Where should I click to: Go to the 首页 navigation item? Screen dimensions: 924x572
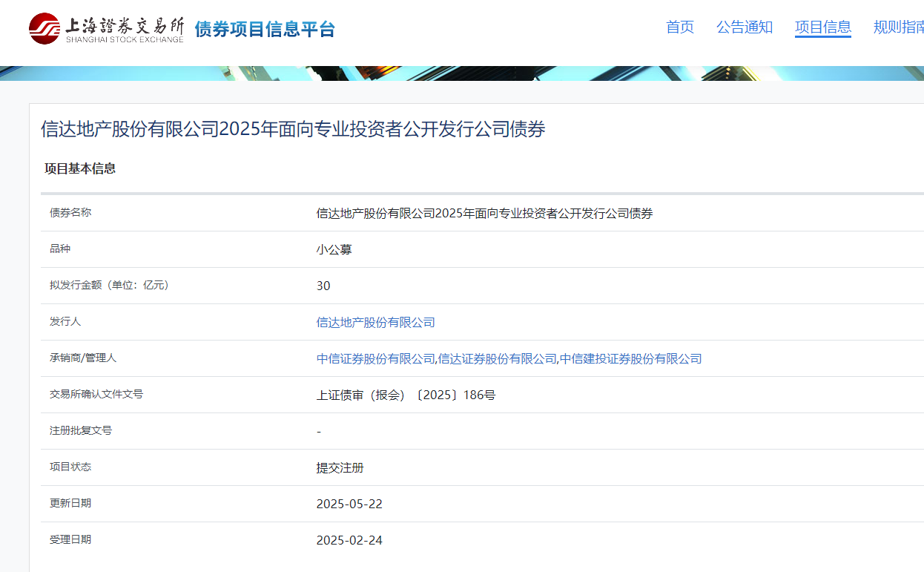(x=680, y=27)
